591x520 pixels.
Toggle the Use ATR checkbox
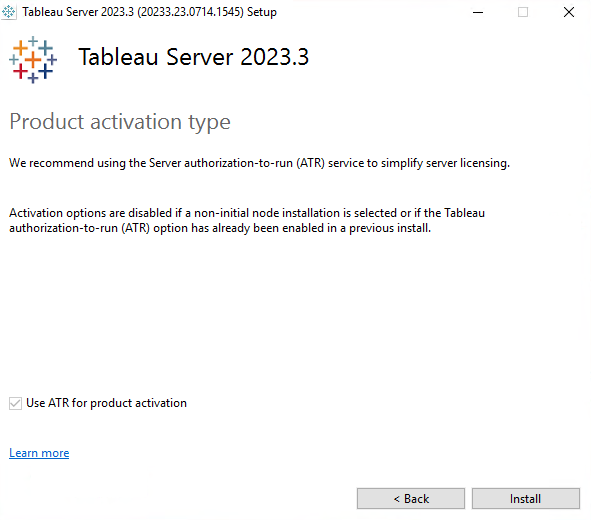(x=15, y=403)
